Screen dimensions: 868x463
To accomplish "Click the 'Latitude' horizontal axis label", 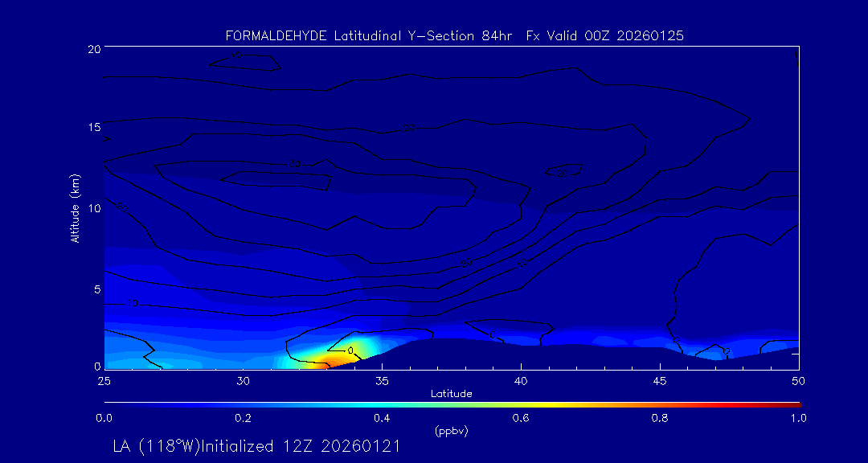I will point(451,395).
